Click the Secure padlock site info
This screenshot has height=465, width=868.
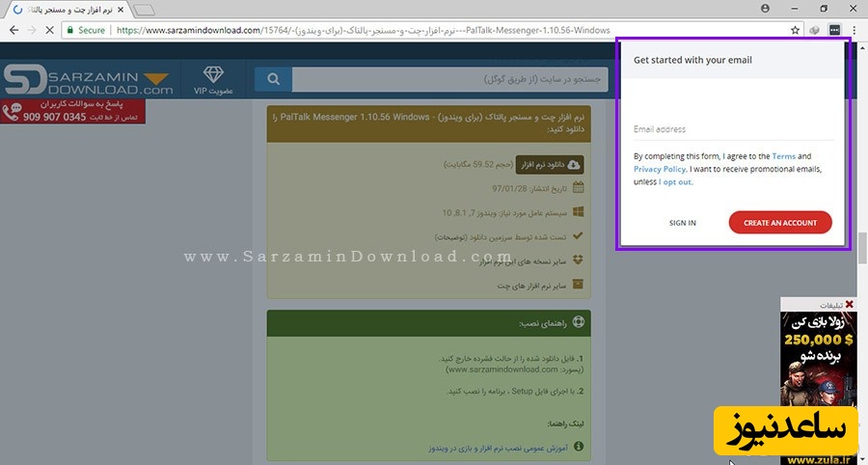click(x=85, y=30)
